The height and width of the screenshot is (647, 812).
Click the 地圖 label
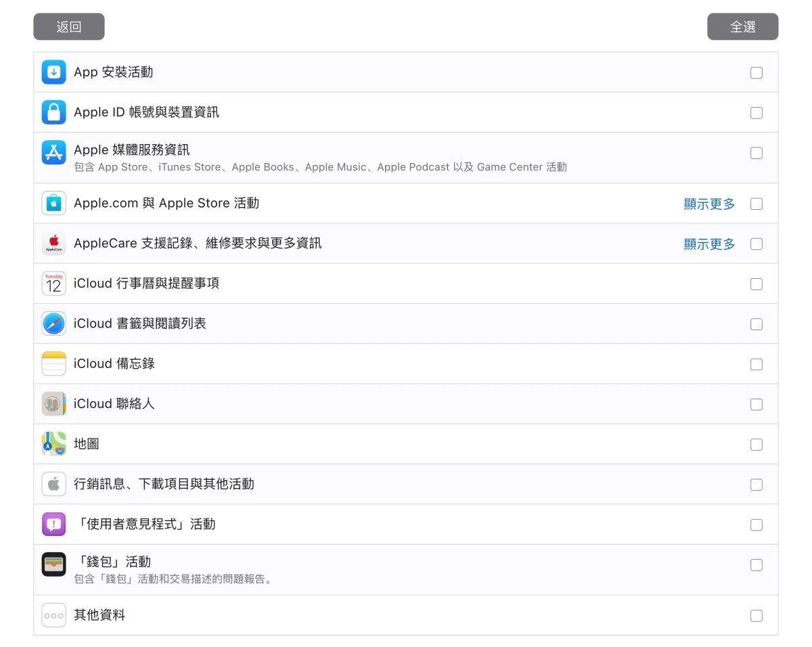pos(87,444)
